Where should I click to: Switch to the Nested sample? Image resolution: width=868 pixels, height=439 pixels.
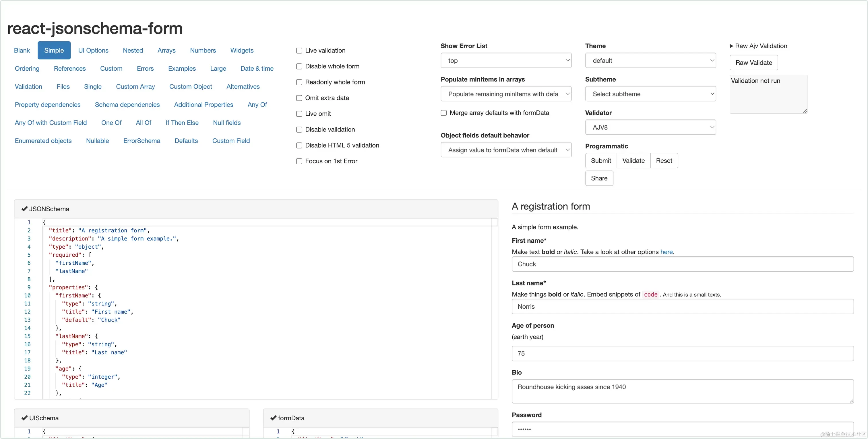click(133, 51)
